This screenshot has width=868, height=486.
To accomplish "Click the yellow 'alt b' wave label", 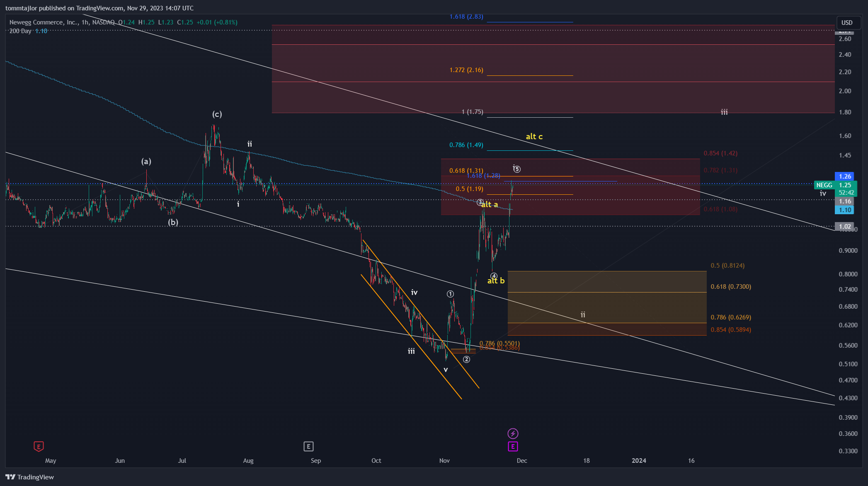I will (x=496, y=280).
